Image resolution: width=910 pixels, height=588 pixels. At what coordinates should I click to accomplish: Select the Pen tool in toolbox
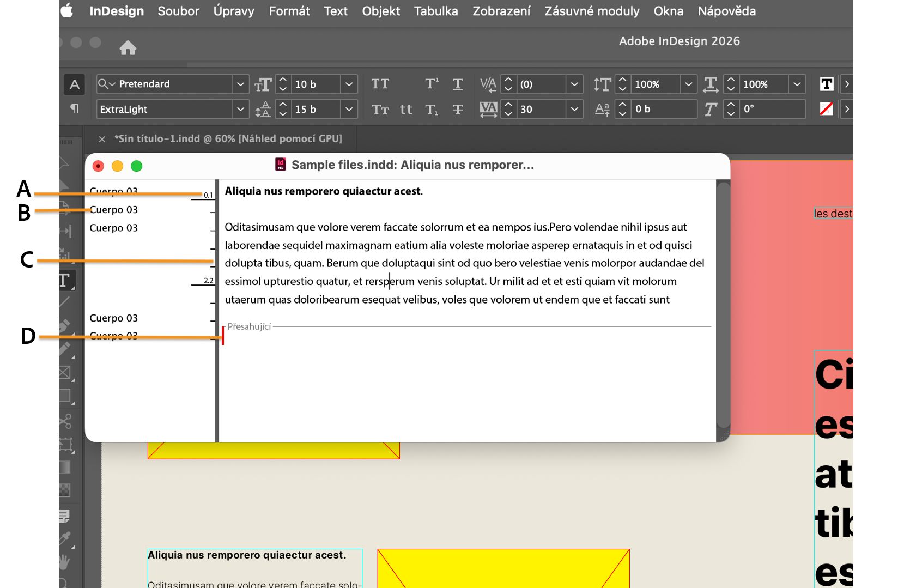point(65,326)
